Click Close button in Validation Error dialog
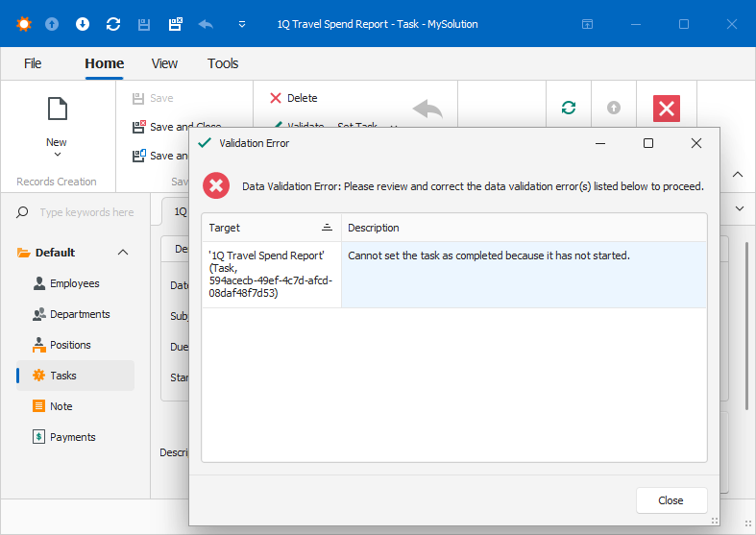 point(671,500)
